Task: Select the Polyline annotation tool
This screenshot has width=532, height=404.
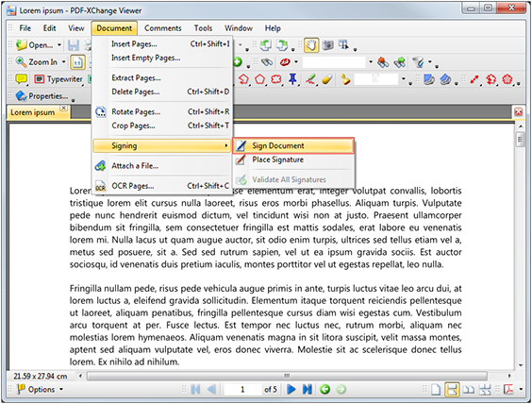Action: 244,79
